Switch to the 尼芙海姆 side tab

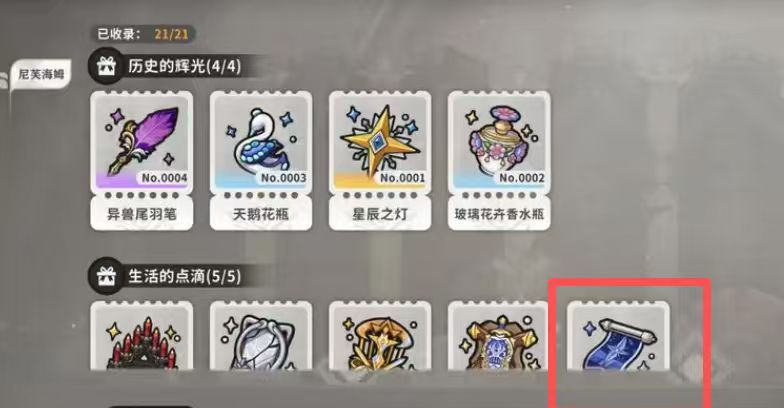(42, 74)
